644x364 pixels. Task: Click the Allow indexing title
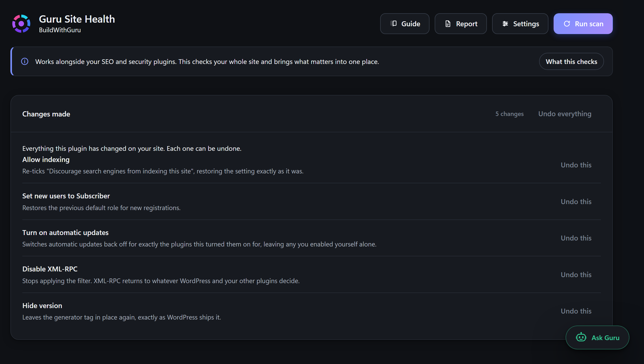[46, 160]
